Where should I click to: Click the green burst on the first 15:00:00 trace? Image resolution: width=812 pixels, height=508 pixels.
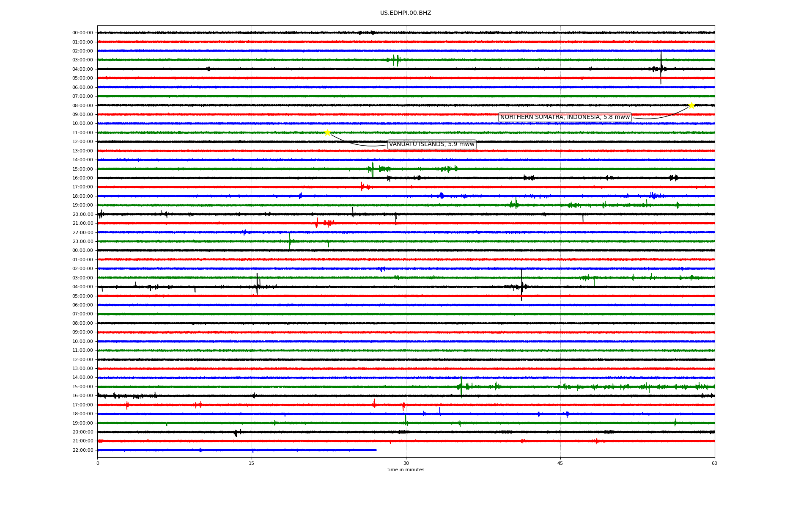[372, 169]
